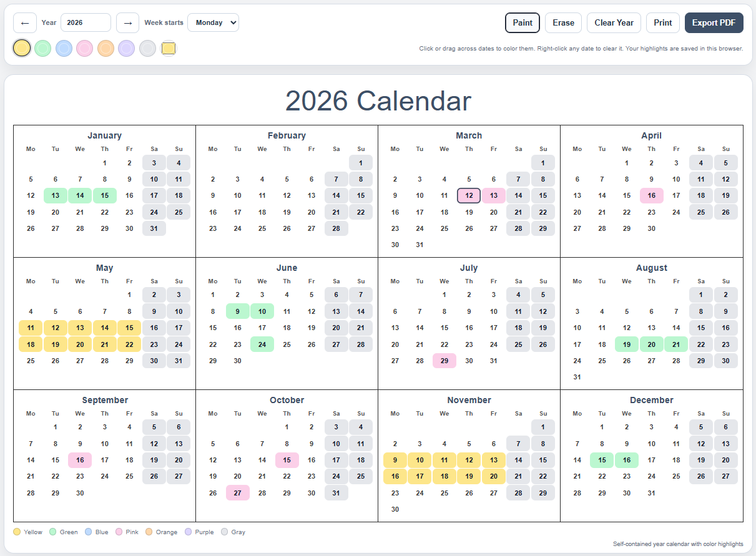The width and height of the screenshot is (756, 556).
Task: Go to previous year with the left arrow
Action: [24, 22]
